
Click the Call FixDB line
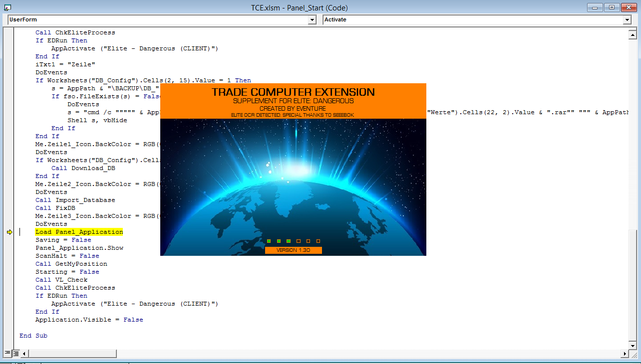point(55,208)
